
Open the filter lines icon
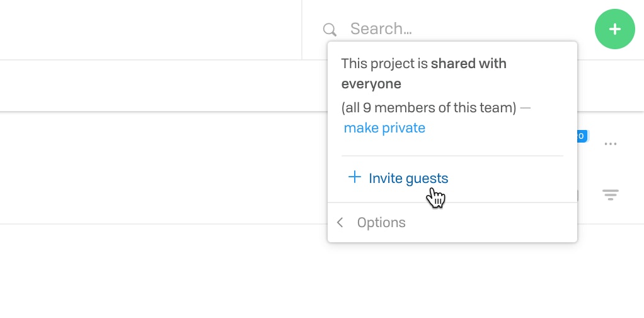point(611,194)
